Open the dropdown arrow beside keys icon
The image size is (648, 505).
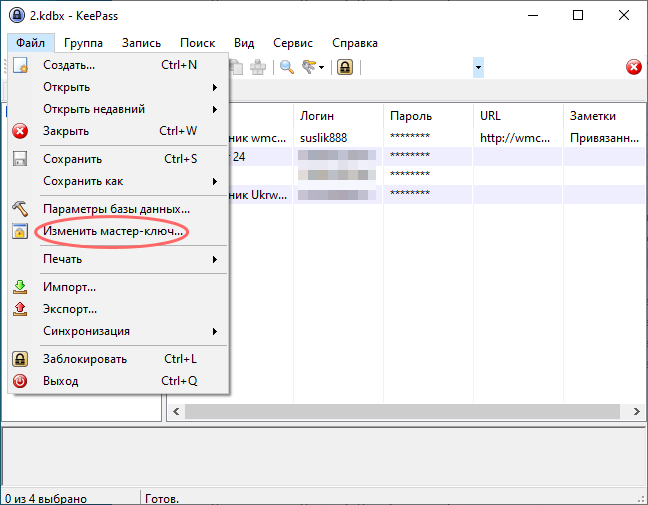pyautogui.click(x=321, y=68)
